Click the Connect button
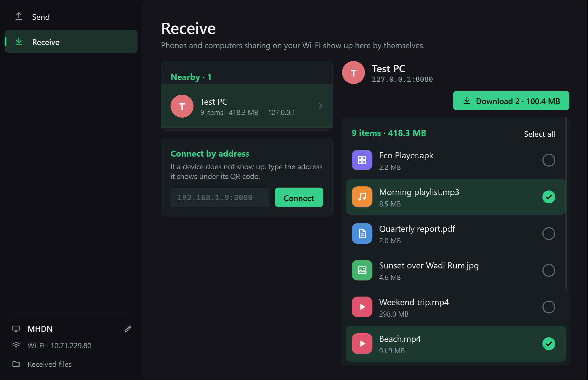 299,198
